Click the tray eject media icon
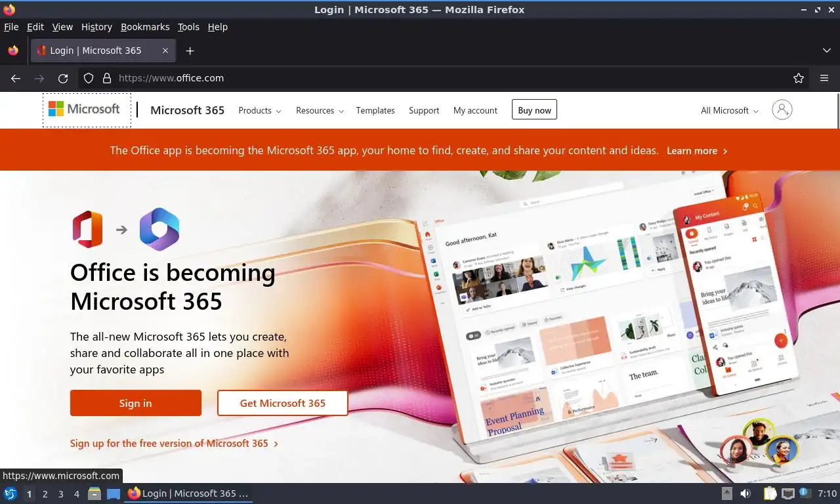Image resolution: width=840 pixels, height=504 pixels. 726,493
